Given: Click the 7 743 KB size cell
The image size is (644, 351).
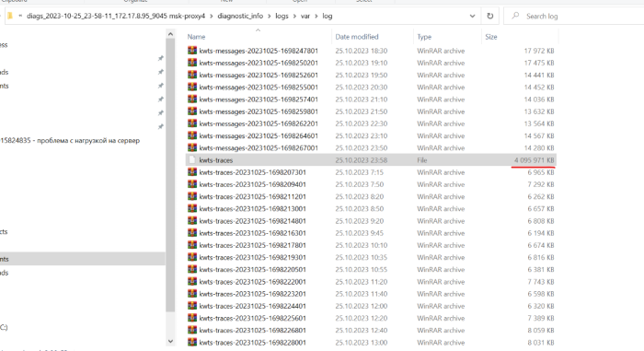Looking at the screenshot, I should point(541,282).
